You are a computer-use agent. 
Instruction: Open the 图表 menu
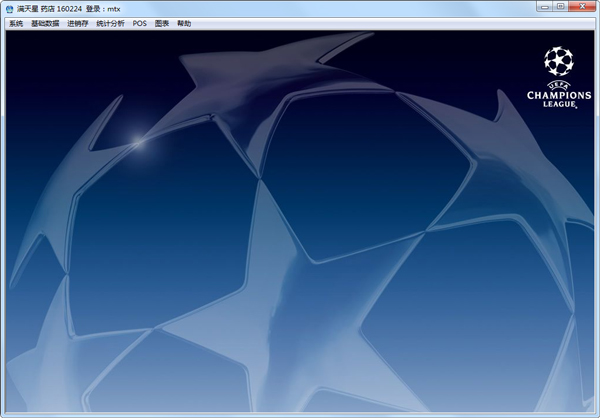coord(162,24)
